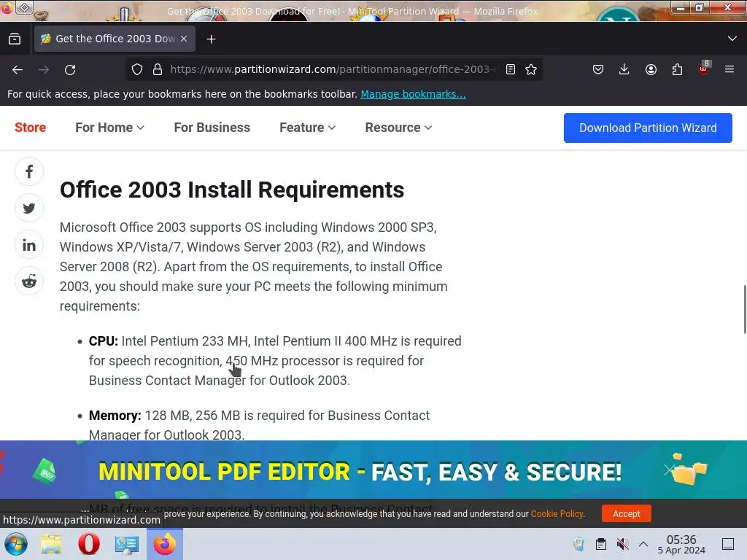This screenshot has height=560, width=747.
Task: Open uBlock Origin extension icon
Action: 704,69
